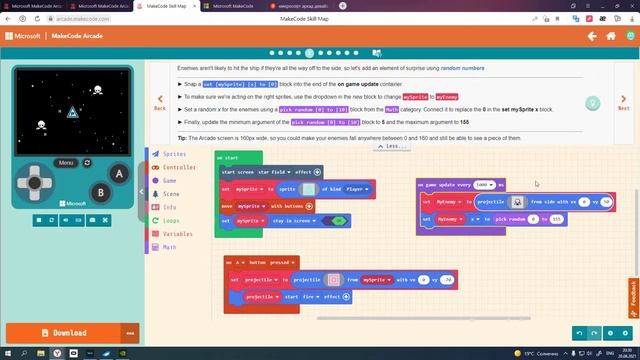Expand move mySprite with buttons plus

tap(309, 207)
